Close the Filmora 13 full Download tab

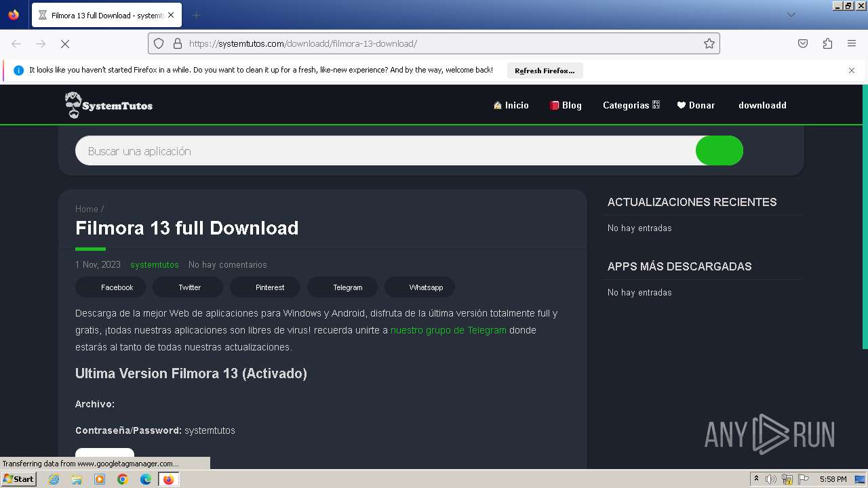pos(171,15)
